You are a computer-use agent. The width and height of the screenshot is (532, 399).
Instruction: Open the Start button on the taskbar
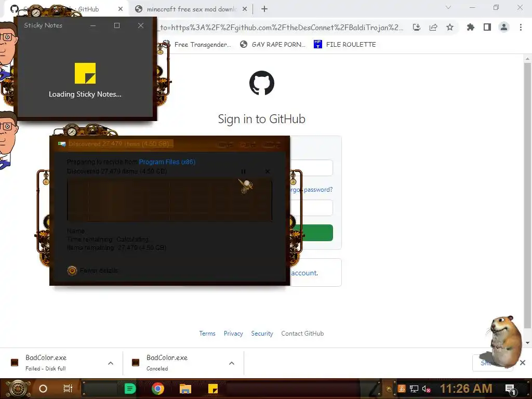[17, 389]
